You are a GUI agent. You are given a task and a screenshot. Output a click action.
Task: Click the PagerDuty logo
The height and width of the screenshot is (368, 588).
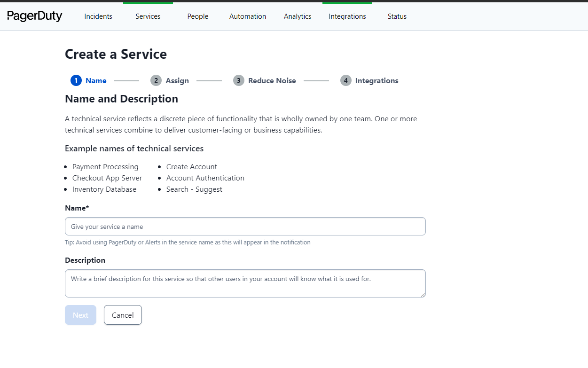35,16
